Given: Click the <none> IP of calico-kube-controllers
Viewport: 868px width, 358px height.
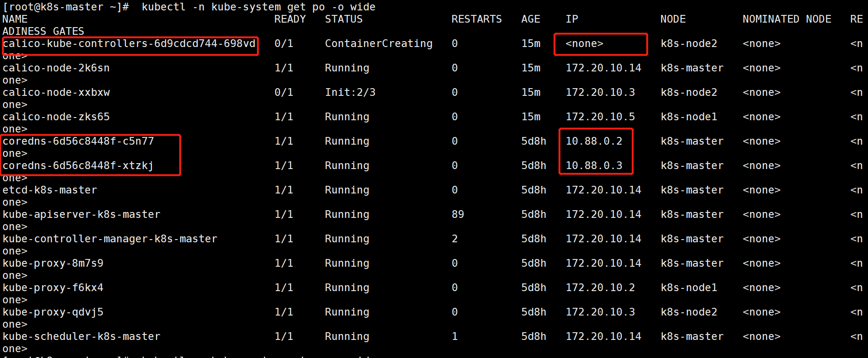Looking at the screenshot, I should (x=585, y=43).
